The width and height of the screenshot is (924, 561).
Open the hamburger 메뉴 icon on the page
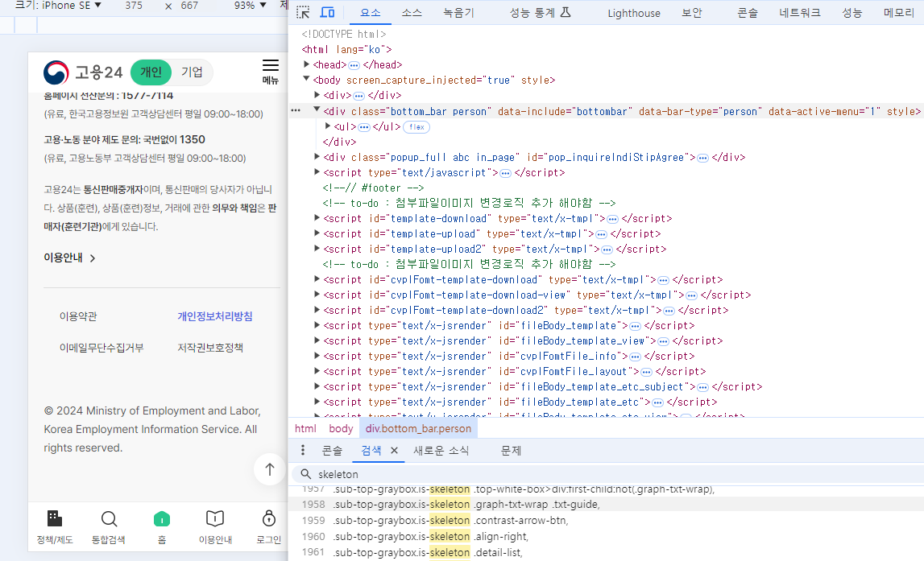[271, 72]
